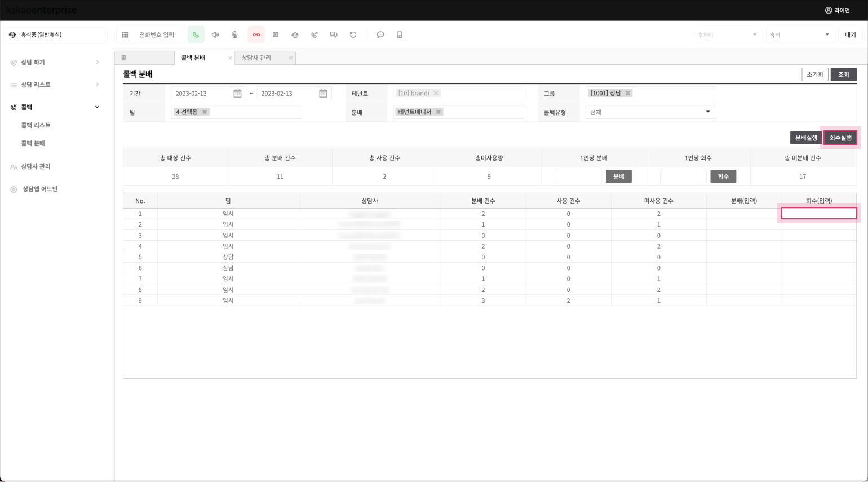Click the pause/hold call icon
868x482 pixels.
coord(276,35)
